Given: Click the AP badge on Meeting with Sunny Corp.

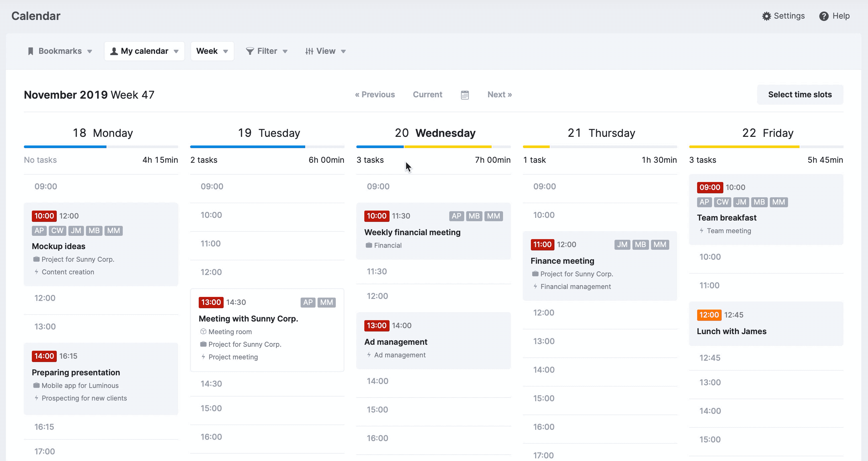Looking at the screenshot, I should 308,302.
